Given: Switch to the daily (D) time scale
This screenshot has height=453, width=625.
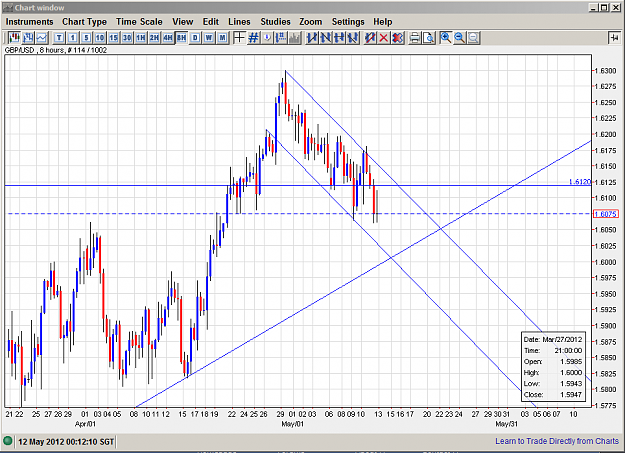Looking at the screenshot, I should (x=195, y=38).
